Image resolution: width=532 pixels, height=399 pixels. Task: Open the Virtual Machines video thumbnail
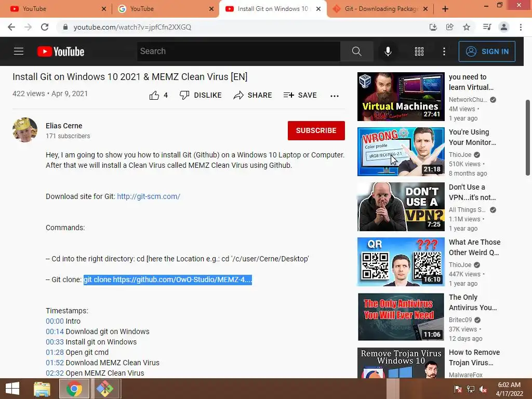tap(401, 96)
